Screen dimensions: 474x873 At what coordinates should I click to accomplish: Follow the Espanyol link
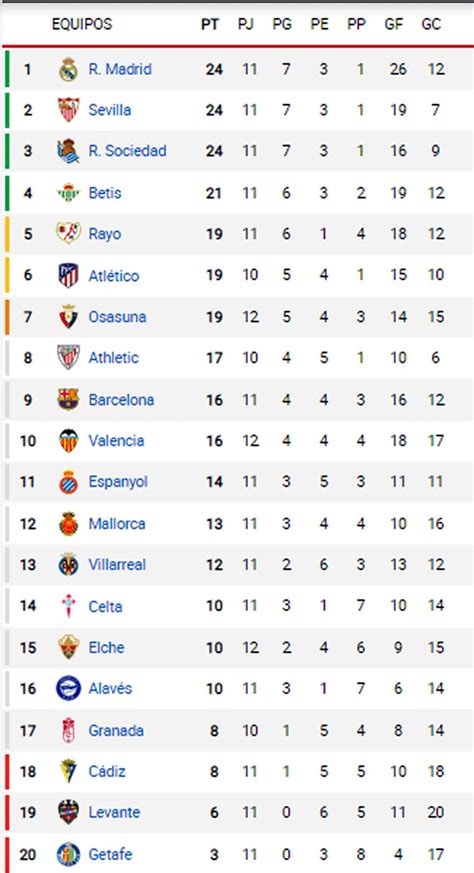point(118,482)
